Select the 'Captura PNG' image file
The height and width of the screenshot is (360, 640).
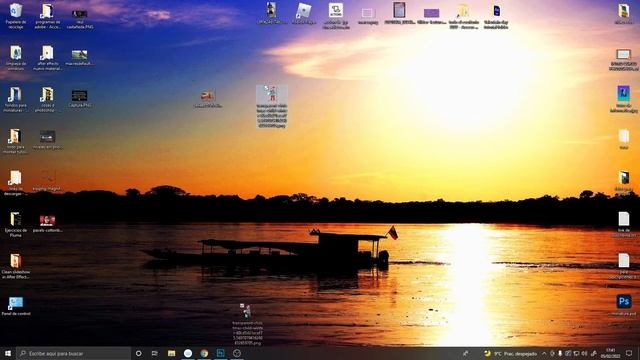tap(79, 99)
